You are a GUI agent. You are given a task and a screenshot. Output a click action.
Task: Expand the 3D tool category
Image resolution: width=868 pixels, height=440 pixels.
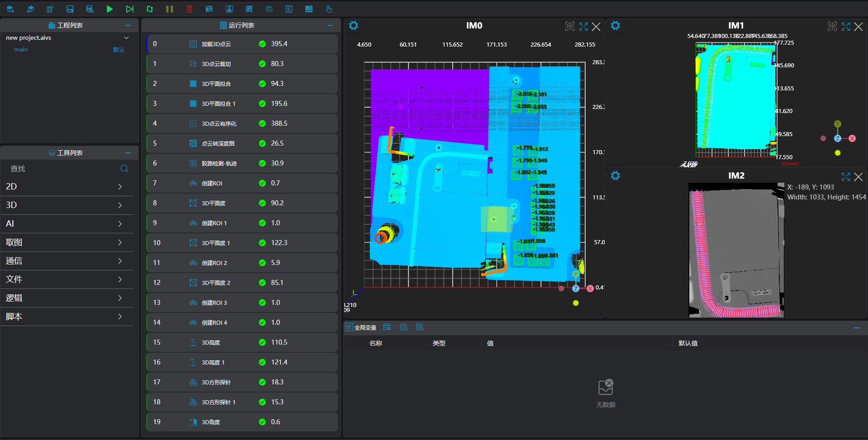pyautogui.click(x=120, y=205)
